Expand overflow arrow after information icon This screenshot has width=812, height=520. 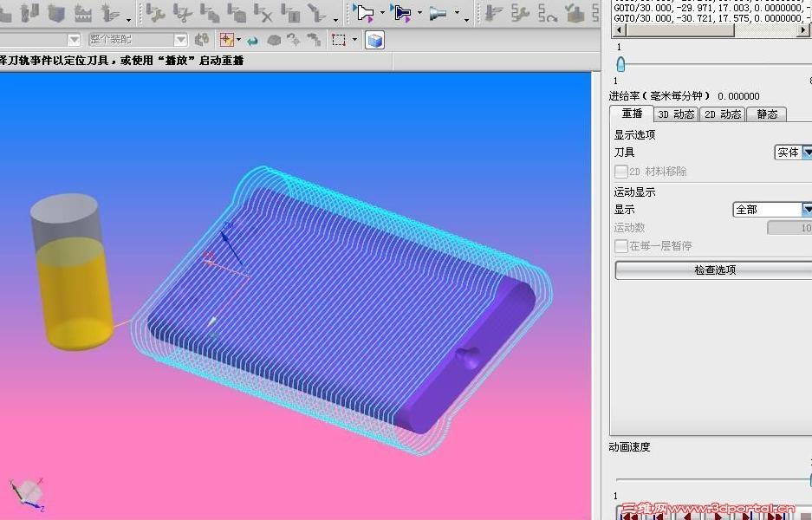click(x=335, y=20)
